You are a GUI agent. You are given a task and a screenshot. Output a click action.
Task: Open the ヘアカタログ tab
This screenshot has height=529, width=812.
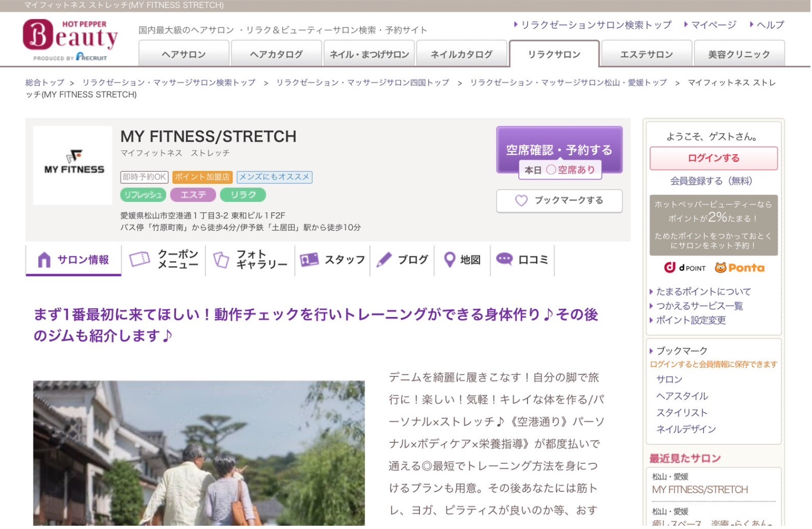tap(276, 54)
